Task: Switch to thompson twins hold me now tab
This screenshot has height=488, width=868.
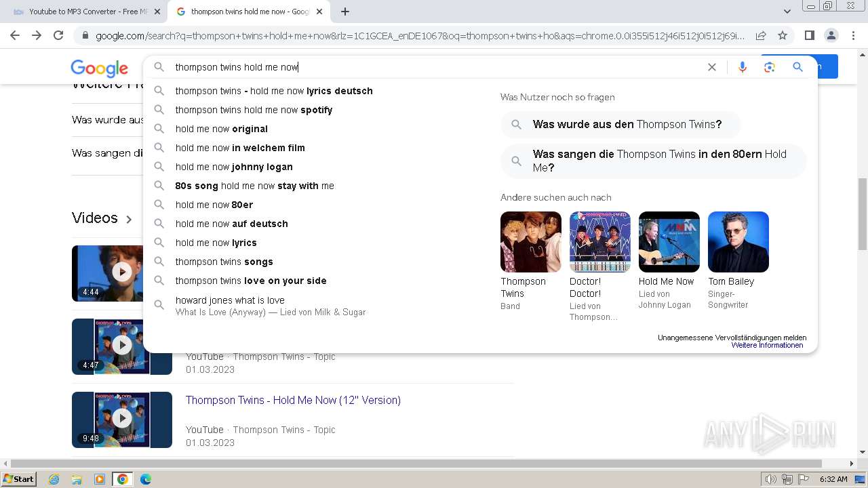Action: click(250, 12)
